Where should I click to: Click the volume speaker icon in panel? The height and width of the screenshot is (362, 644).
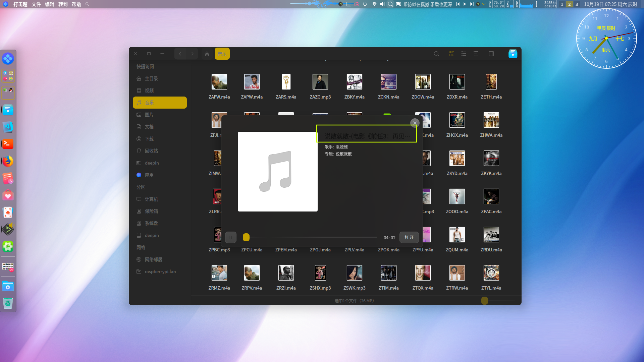click(x=382, y=4)
